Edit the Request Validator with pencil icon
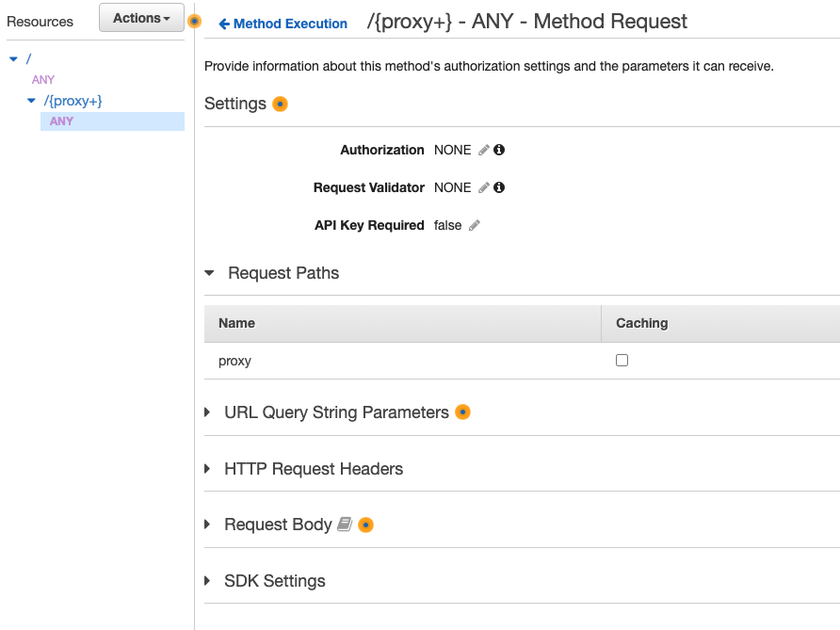This screenshot has height=630, width=840. click(481, 187)
